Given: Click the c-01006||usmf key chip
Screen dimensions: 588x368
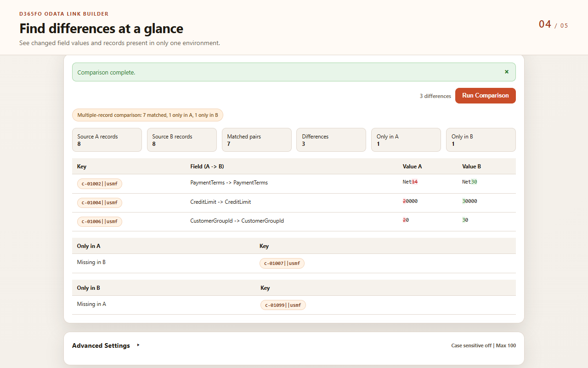Looking at the screenshot, I should tap(100, 221).
